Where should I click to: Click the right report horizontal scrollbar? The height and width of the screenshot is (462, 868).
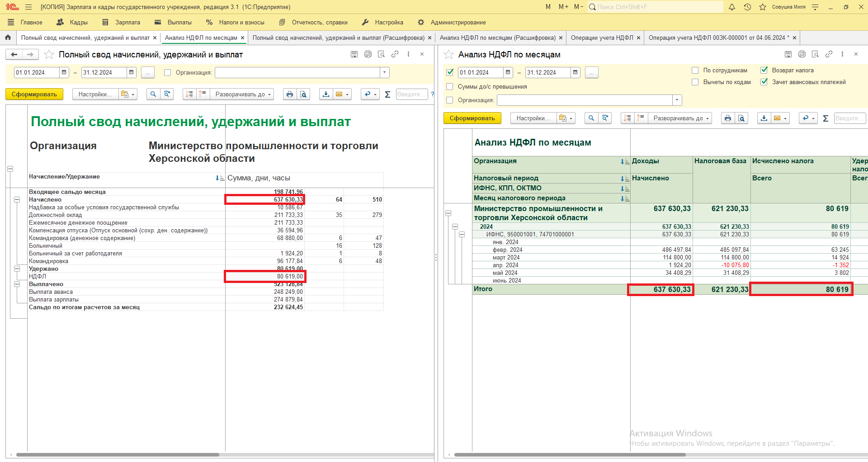(x=570, y=455)
